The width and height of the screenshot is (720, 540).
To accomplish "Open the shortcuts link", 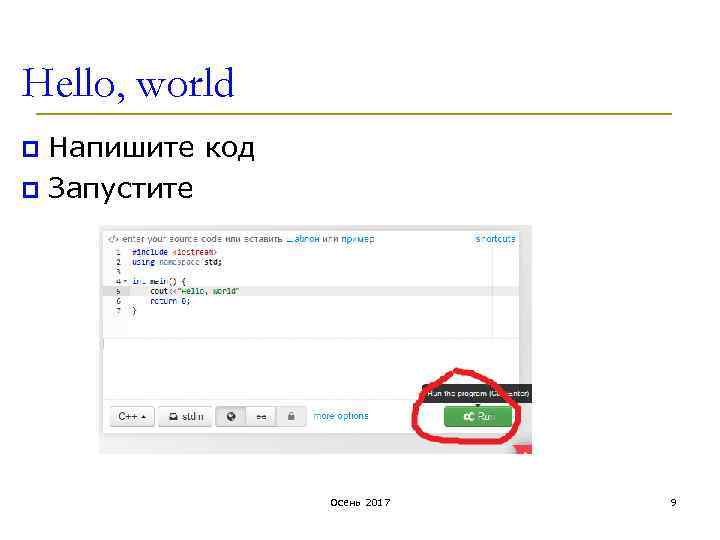I will click(x=495, y=239).
